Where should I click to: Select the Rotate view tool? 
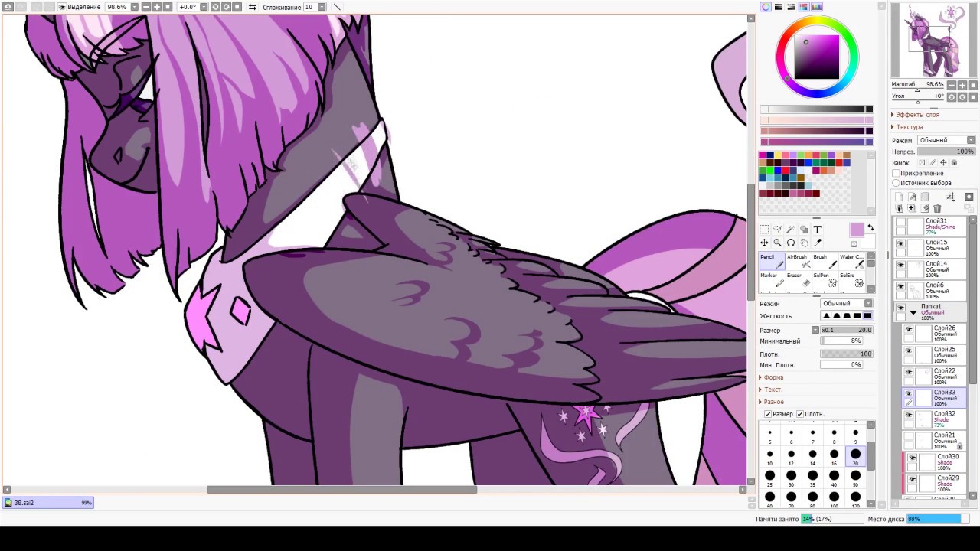(790, 243)
